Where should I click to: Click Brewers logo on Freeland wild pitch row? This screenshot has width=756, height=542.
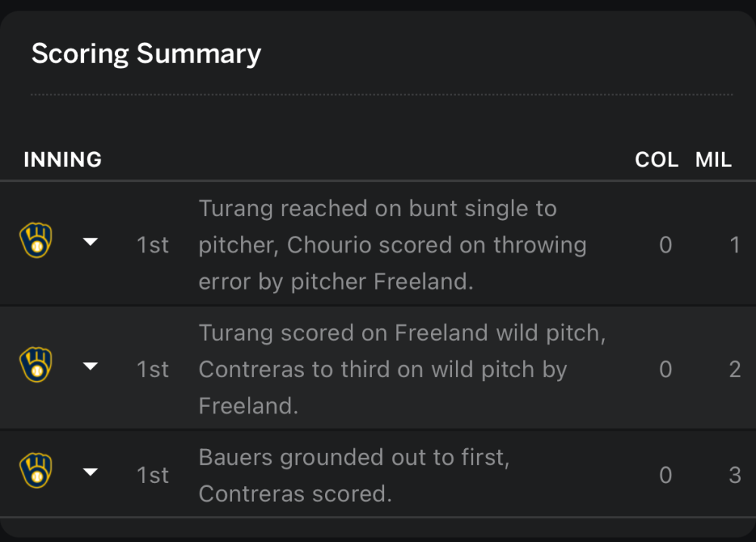[x=36, y=364]
